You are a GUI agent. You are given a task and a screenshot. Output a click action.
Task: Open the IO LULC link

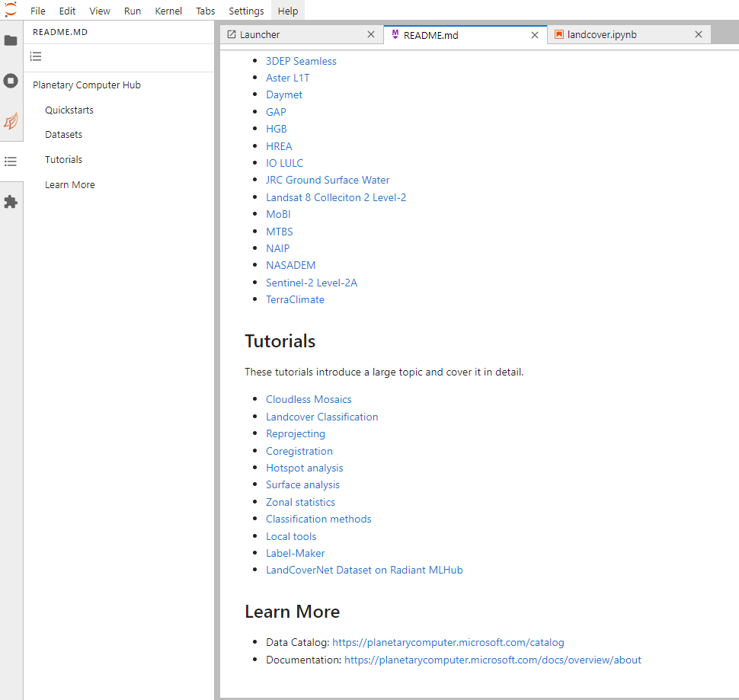(285, 163)
